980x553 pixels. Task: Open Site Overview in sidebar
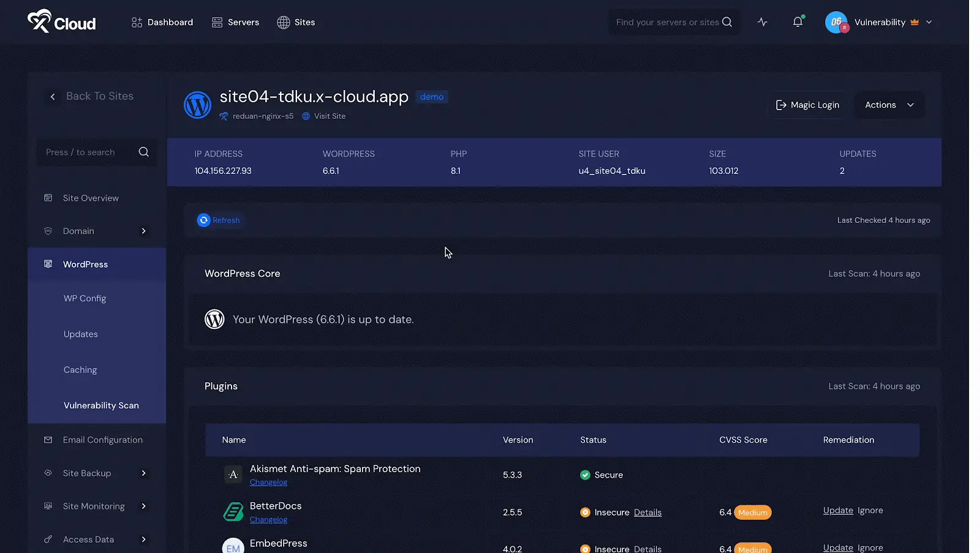tap(91, 198)
